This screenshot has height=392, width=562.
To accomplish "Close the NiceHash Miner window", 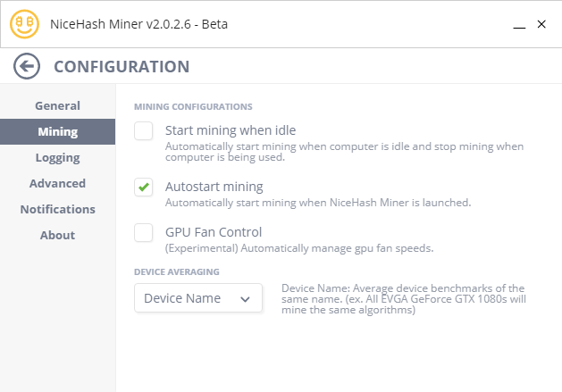I will [x=541, y=24].
